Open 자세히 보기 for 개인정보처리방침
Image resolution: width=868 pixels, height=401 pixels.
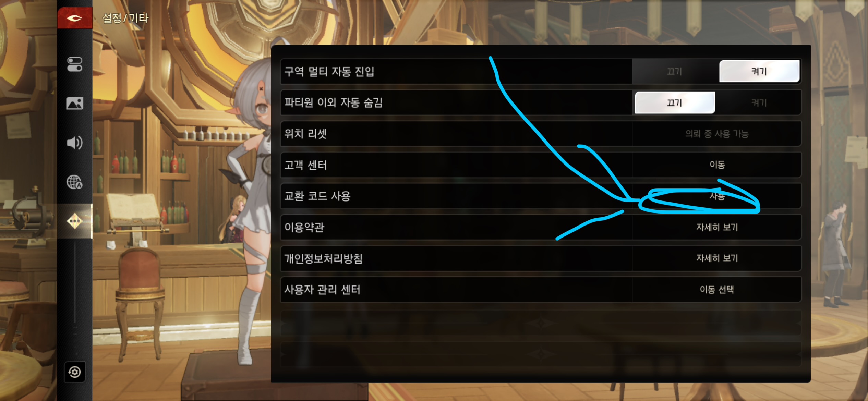click(717, 258)
